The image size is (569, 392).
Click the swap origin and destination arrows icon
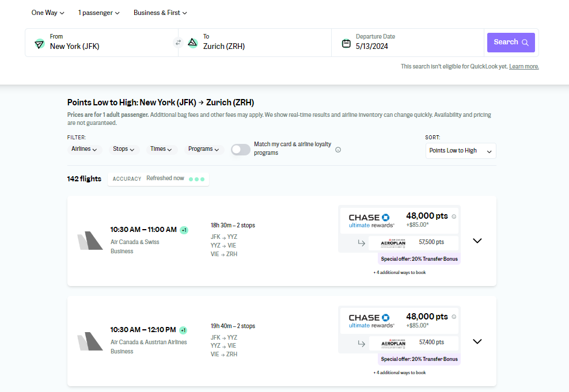coord(178,43)
